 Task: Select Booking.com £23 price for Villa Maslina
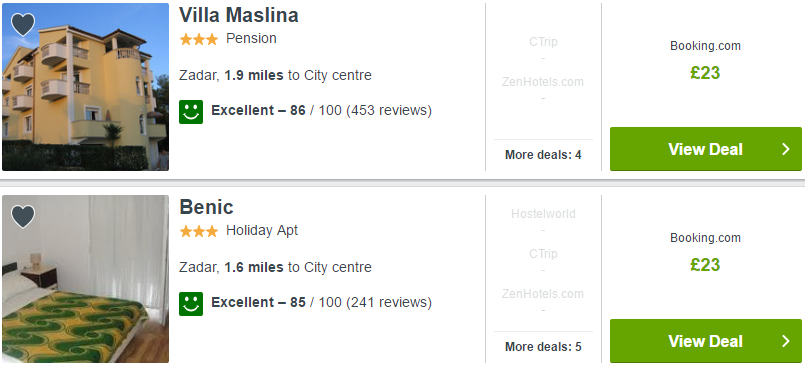[705, 73]
